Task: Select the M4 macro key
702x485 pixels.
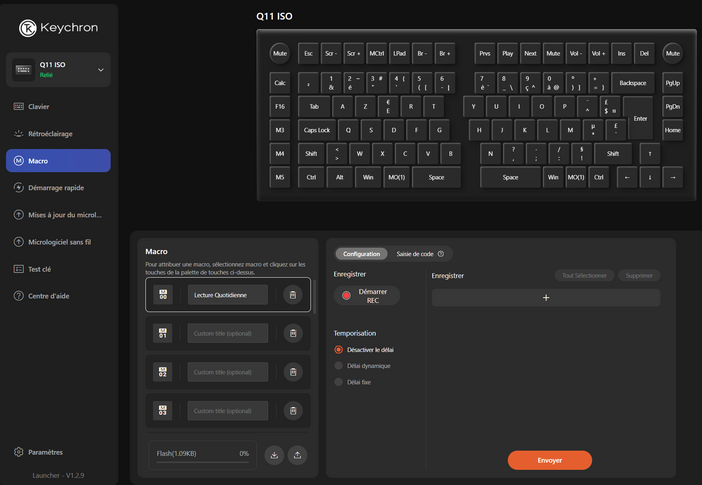Action: (280, 154)
